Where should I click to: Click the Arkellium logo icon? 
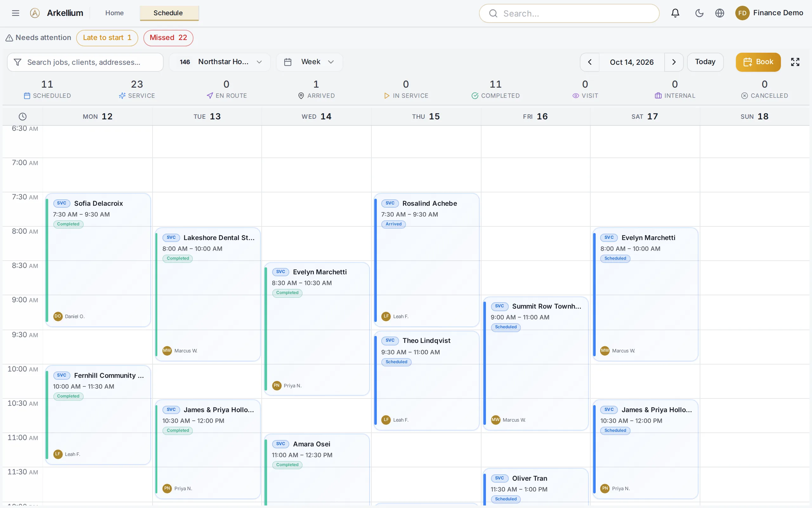point(35,13)
